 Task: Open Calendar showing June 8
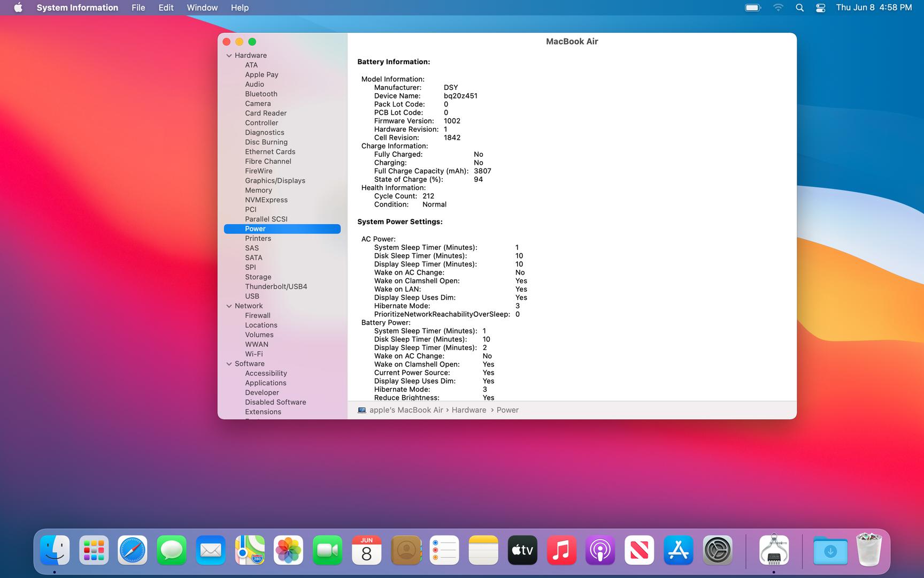[366, 550]
